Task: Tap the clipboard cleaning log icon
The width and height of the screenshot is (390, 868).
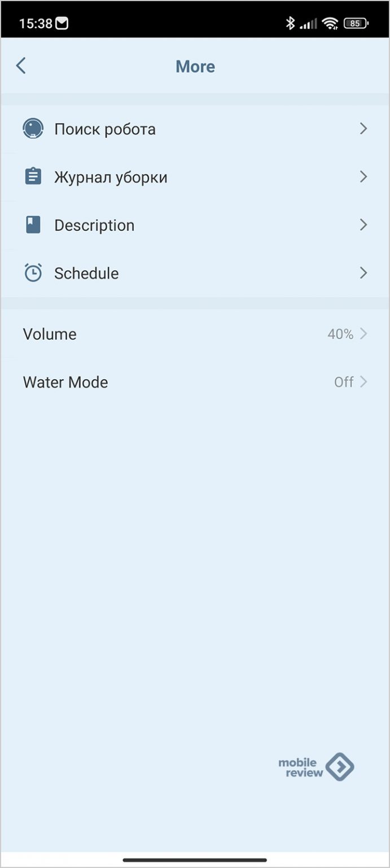Action: click(33, 177)
